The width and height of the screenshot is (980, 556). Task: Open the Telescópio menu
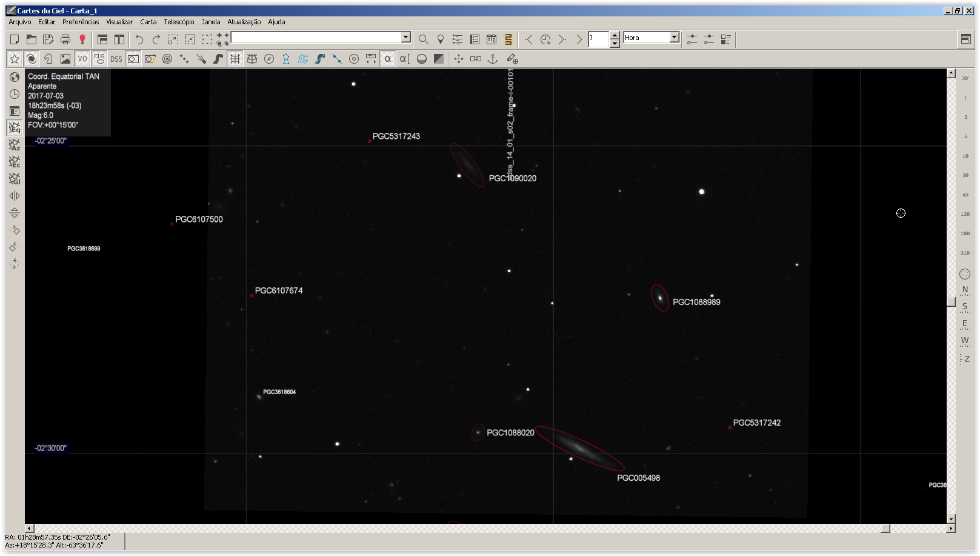point(179,22)
